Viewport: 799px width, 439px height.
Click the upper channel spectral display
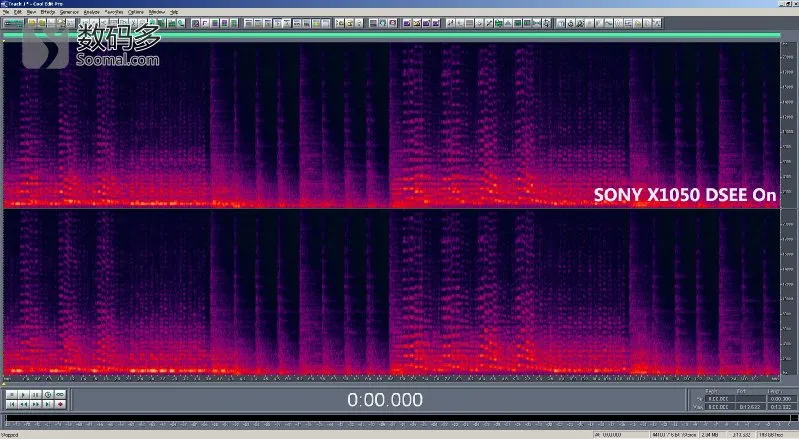[x=391, y=125]
